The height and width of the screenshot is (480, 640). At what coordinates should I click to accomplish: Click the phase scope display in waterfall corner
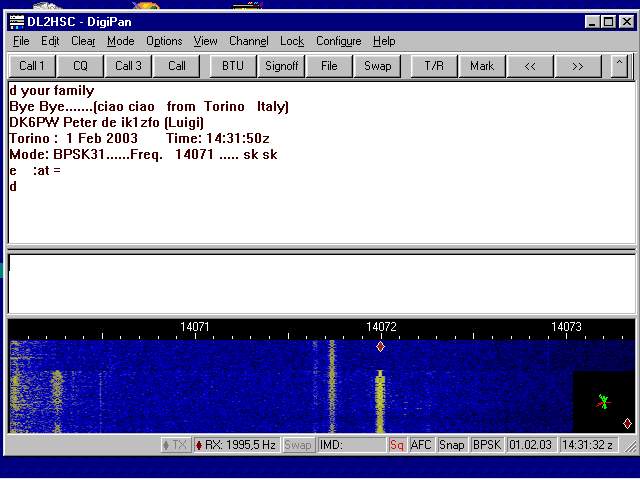(x=602, y=400)
